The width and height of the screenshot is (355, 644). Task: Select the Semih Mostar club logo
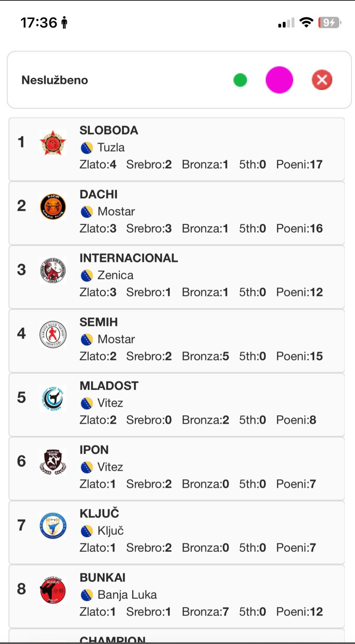53,334
